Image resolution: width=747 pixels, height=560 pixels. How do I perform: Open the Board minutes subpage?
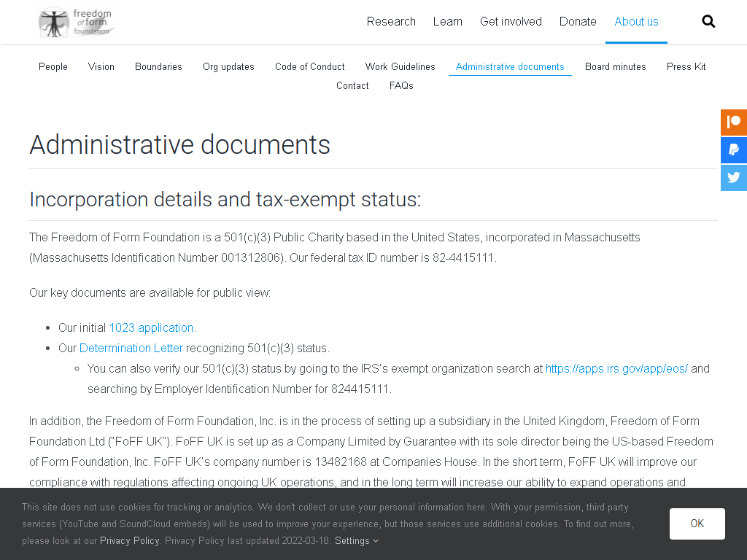pos(616,66)
